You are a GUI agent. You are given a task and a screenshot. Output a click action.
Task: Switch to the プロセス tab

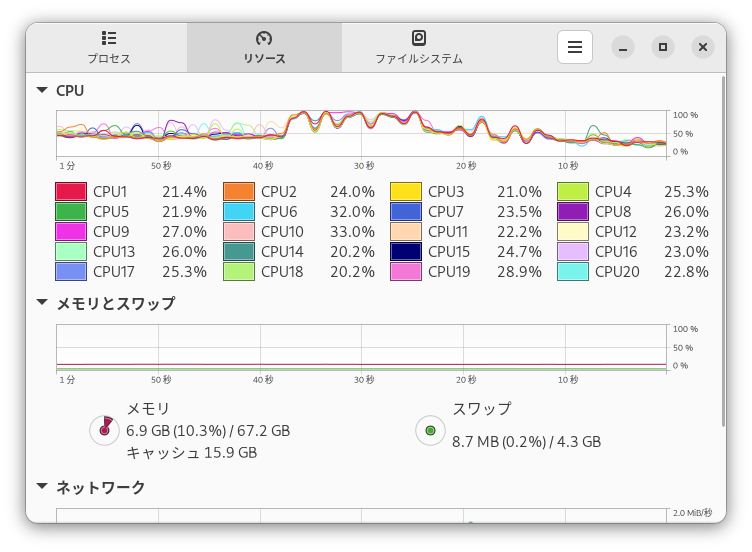pyautogui.click(x=109, y=47)
